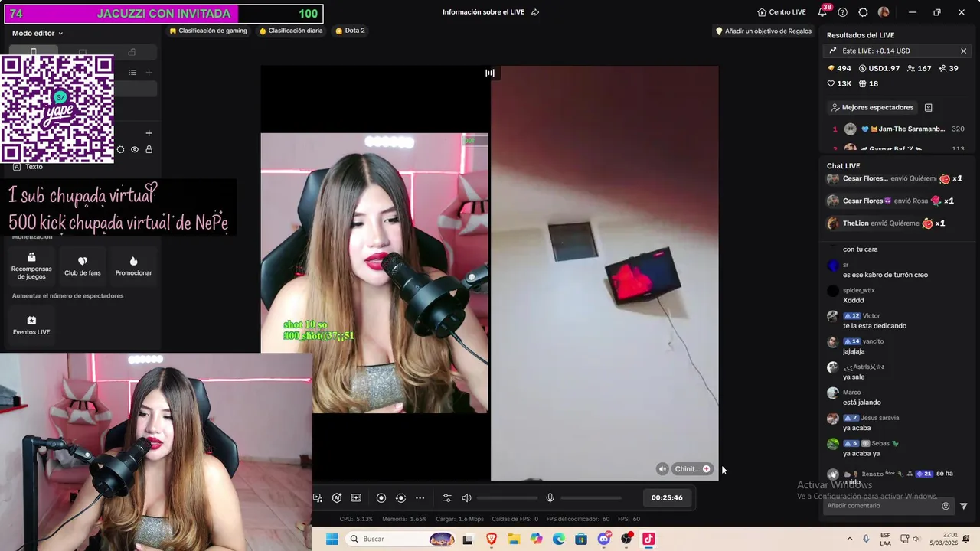Click the 00:25:46 live timer
The height and width of the screenshot is (551, 980).
[667, 497]
